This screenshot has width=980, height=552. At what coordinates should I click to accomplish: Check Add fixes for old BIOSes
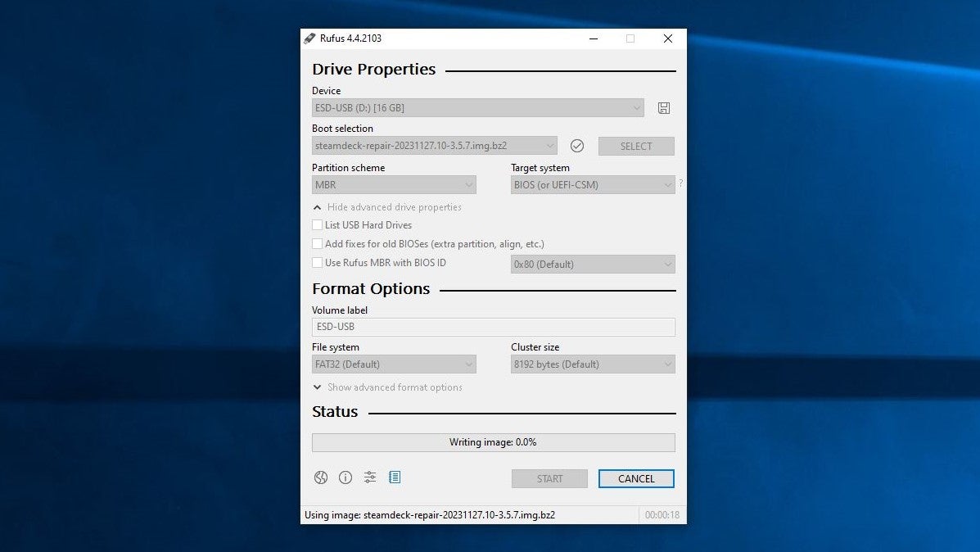tap(318, 243)
